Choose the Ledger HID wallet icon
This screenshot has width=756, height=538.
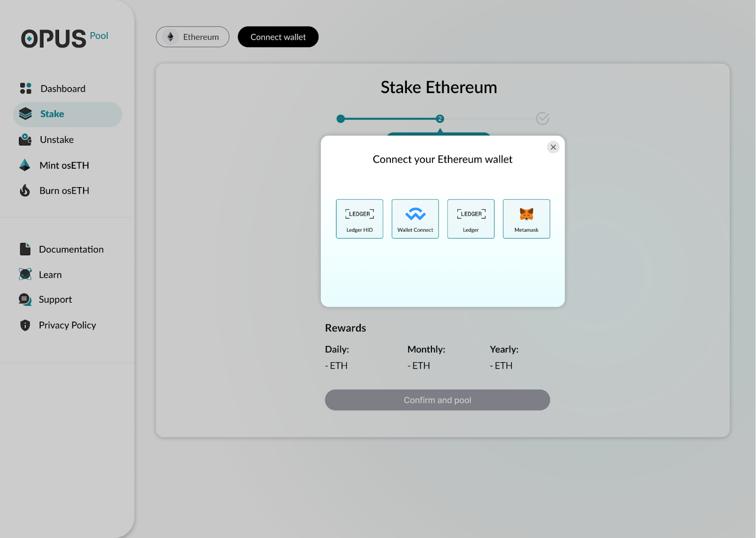359,214
